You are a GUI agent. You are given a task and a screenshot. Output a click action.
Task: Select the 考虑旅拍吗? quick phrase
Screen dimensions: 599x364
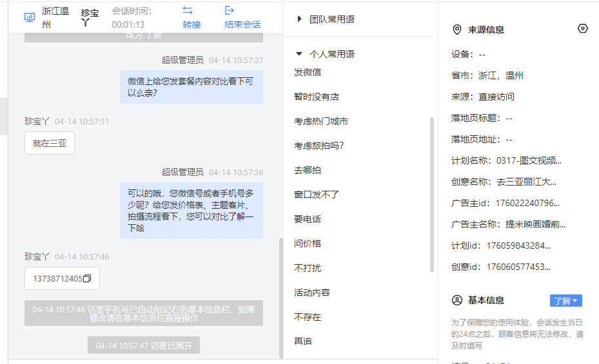click(319, 146)
